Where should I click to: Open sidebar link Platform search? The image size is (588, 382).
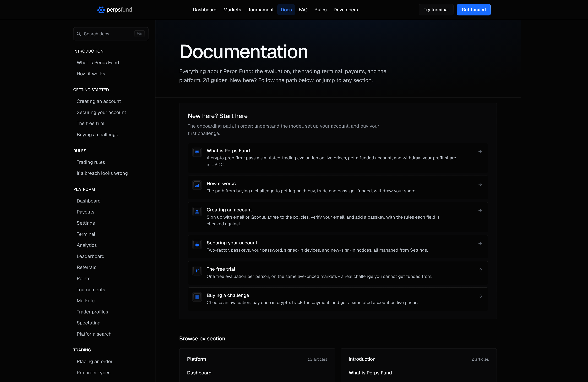(94, 334)
